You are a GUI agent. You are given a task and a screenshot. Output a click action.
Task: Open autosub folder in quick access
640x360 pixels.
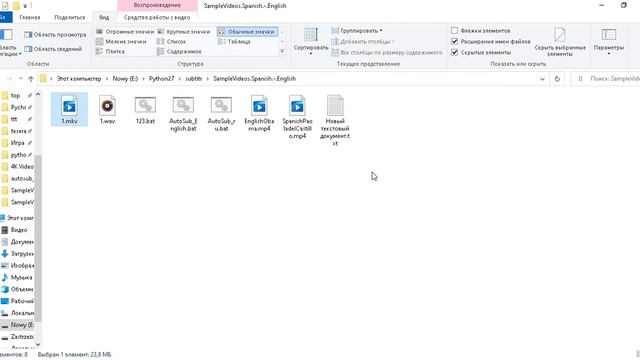[x=18, y=178]
